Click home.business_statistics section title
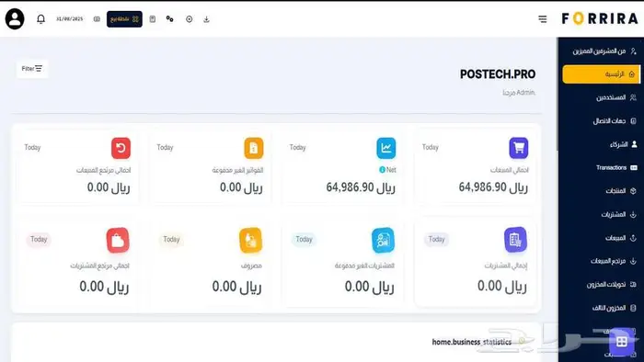Screen dimensions: 644x362 tap(472, 342)
